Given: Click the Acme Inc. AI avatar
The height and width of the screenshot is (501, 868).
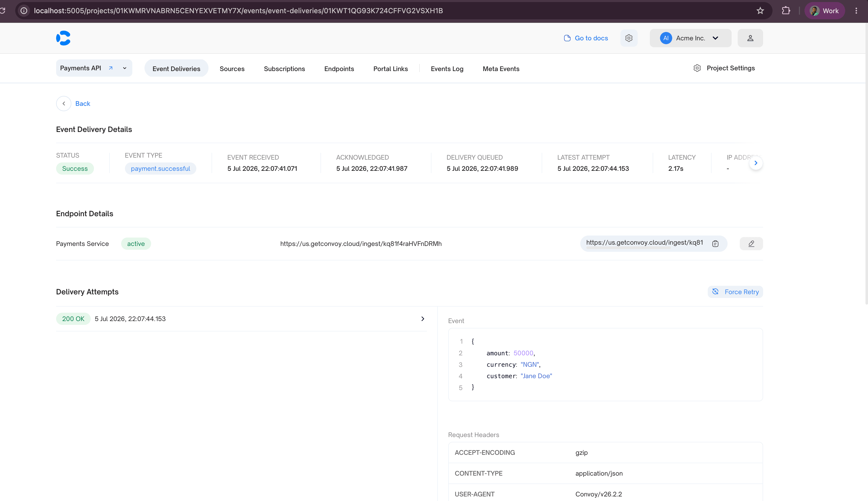Looking at the screenshot, I should pos(666,38).
